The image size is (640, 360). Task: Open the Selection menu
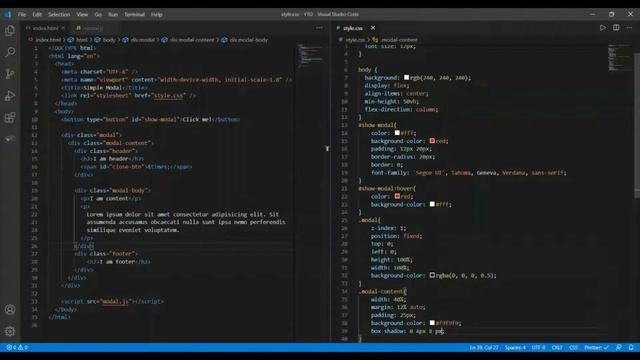[x=59, y=14]
